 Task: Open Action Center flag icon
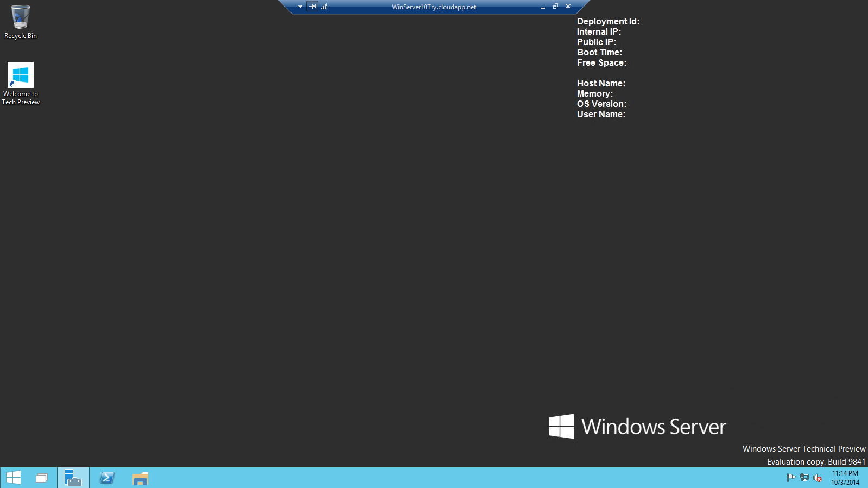pyautogui.click(x=791, y=478)
